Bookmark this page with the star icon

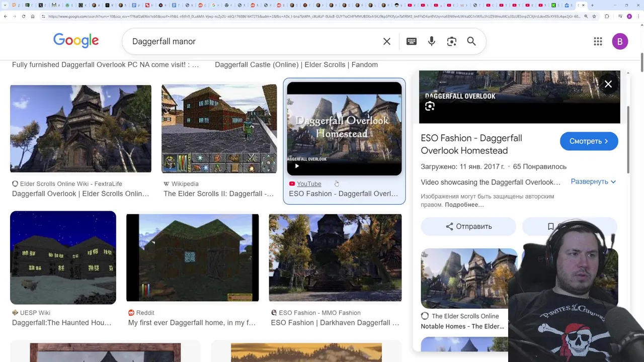pyautogui.click(x=594, y=16)
